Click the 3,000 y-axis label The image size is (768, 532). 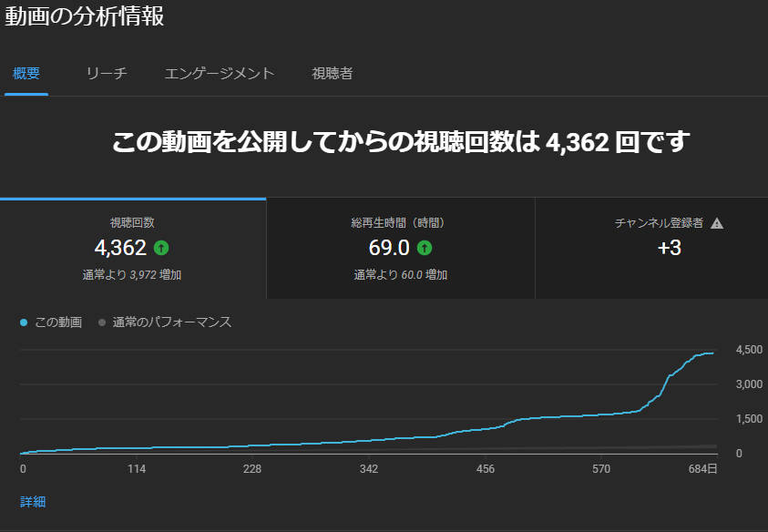[x=749, y=384]
